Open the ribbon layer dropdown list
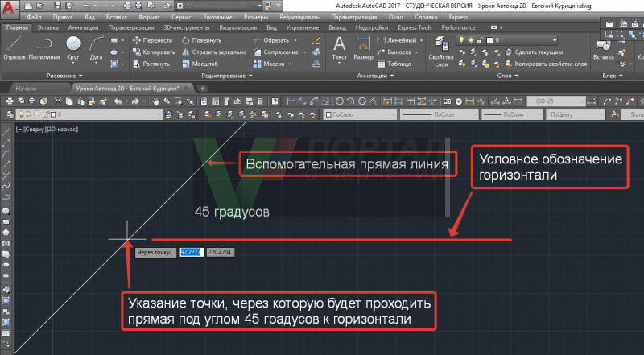 (555, 40)
